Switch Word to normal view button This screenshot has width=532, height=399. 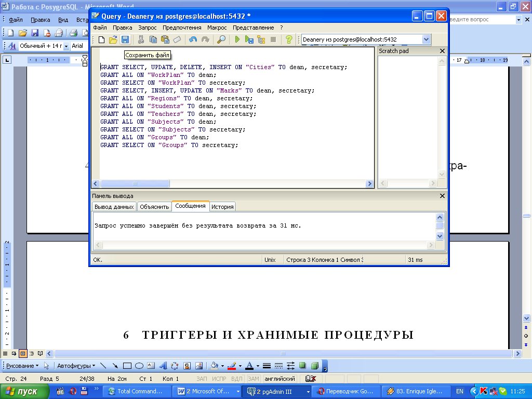5,353
